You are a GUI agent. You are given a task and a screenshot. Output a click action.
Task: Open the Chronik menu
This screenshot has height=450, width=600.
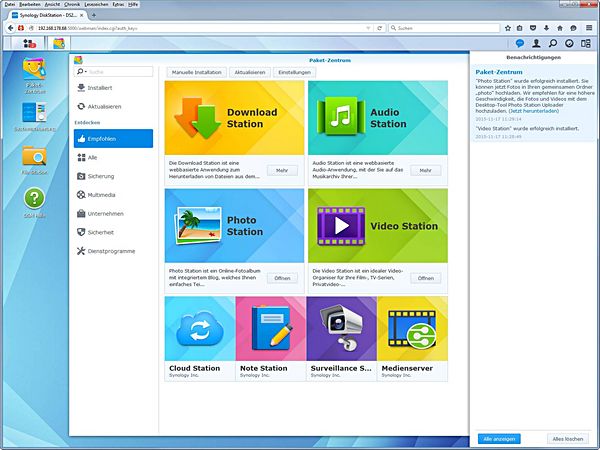point(72,4)
